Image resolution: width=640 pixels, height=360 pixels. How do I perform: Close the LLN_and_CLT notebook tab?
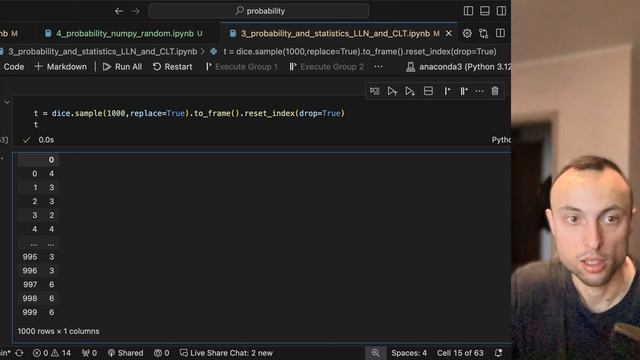coord(449,33)
